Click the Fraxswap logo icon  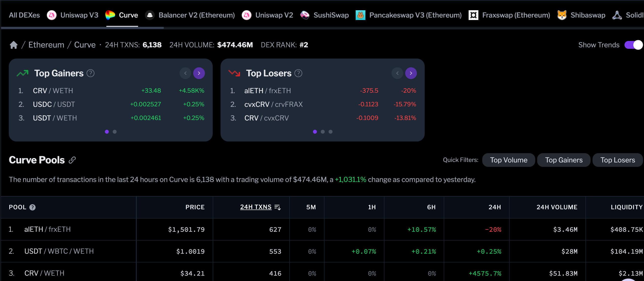473,15
